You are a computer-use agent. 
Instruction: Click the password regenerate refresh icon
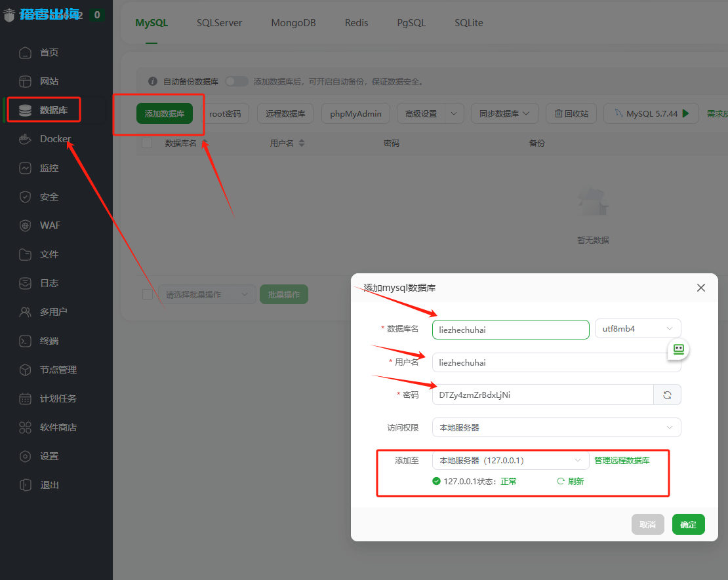point(667,395)
